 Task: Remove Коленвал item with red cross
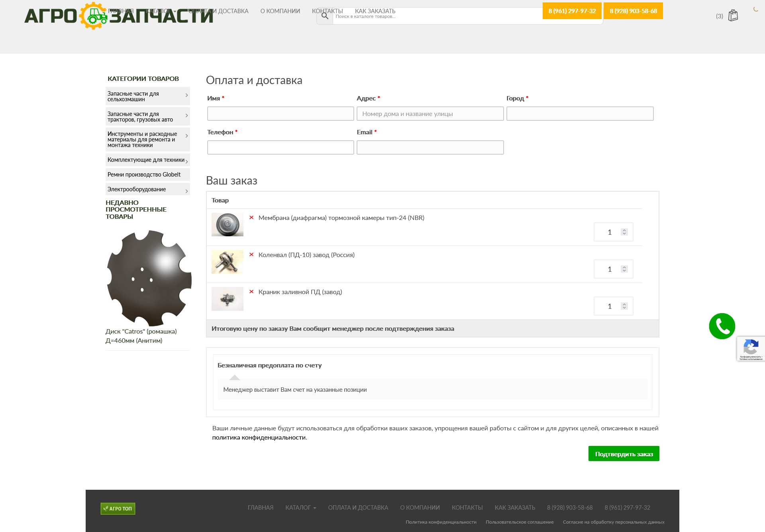251,255
